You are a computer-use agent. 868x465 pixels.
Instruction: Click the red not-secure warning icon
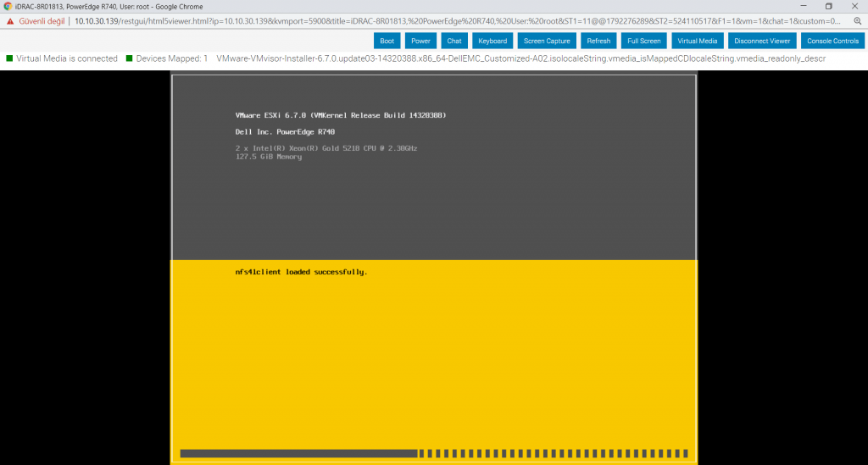tap(10, 20)
